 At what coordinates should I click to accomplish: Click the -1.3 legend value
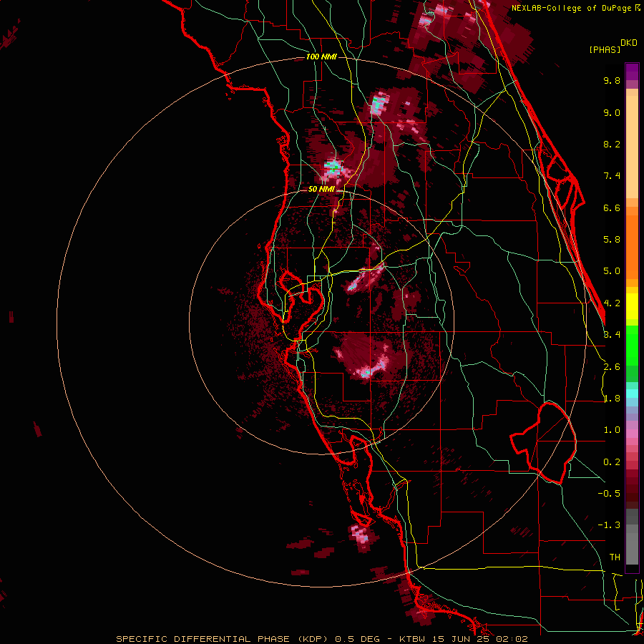coord(609,525)
